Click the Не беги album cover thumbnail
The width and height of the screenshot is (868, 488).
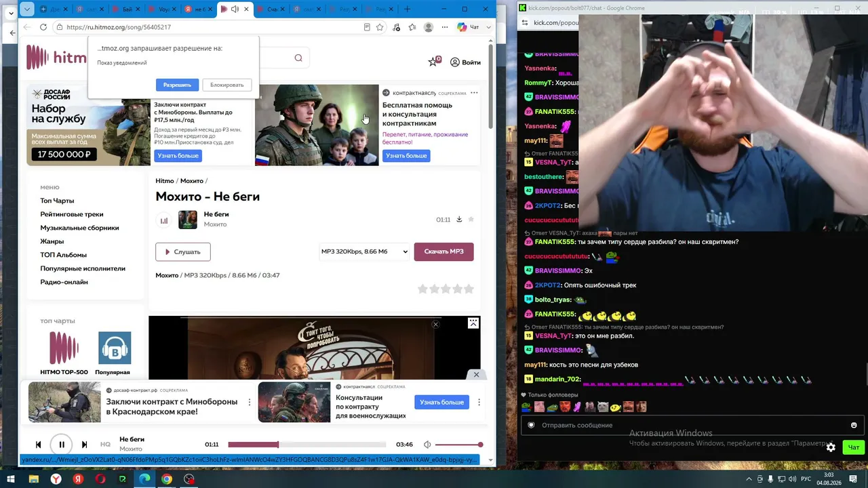pyautogui.click(x=188, y=220)
